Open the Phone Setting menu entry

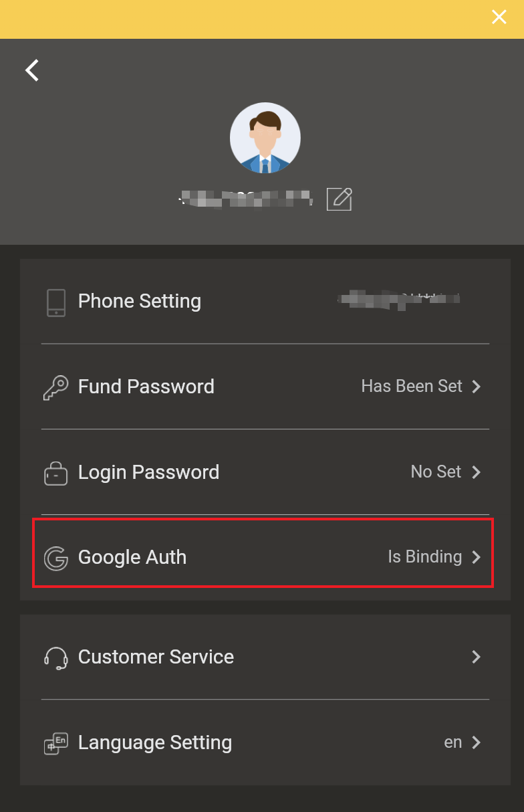[x=265, y=301]
